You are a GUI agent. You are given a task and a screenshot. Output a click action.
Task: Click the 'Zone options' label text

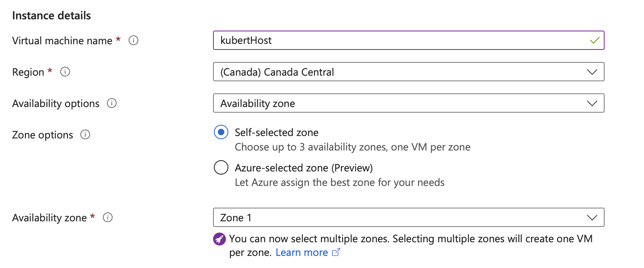point(43,135)
